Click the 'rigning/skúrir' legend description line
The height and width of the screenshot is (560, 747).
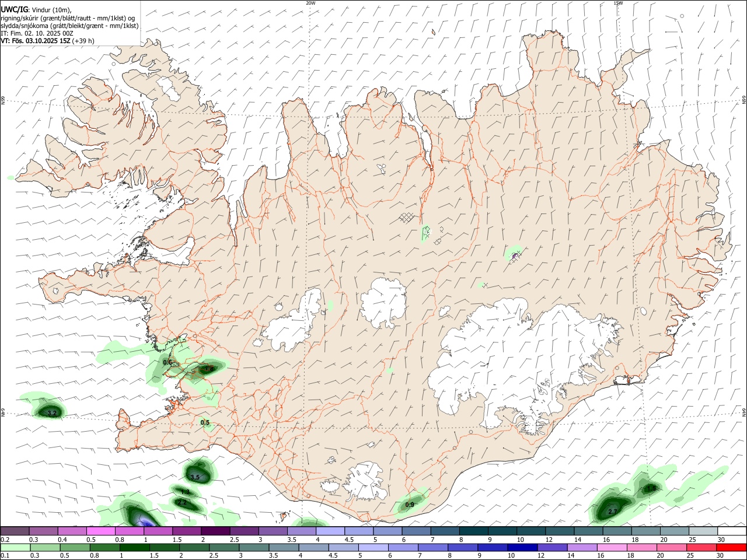(x=68, y=18)
